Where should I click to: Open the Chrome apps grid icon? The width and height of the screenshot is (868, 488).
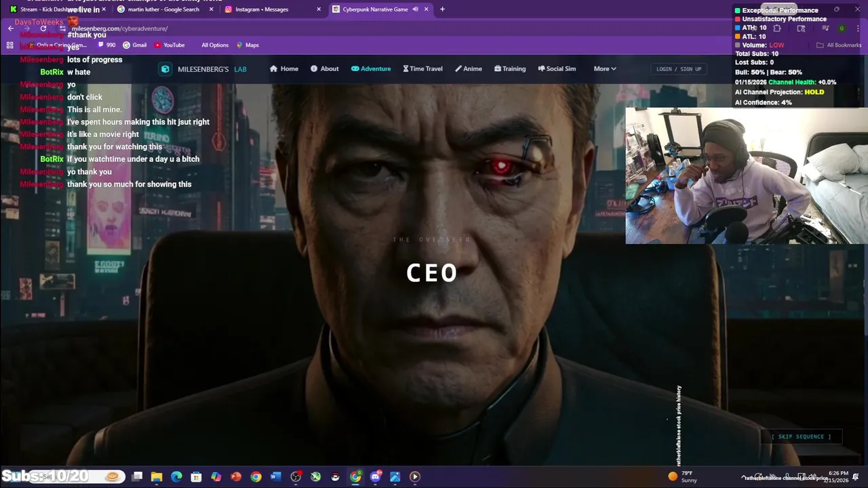[x=9, y=45]
